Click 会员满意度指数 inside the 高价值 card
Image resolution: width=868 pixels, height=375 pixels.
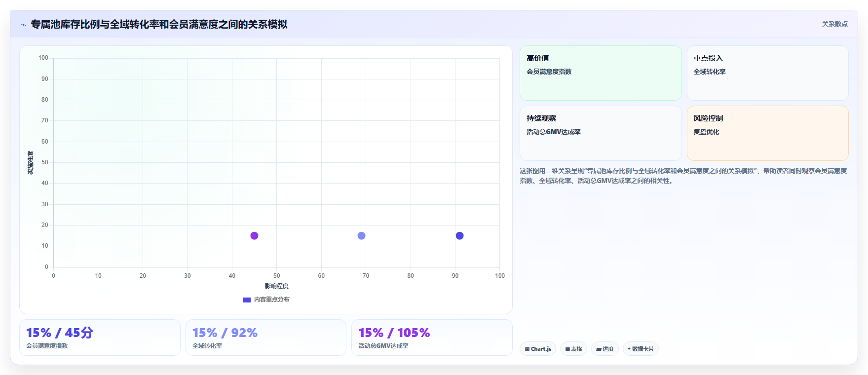pos(549,72)
